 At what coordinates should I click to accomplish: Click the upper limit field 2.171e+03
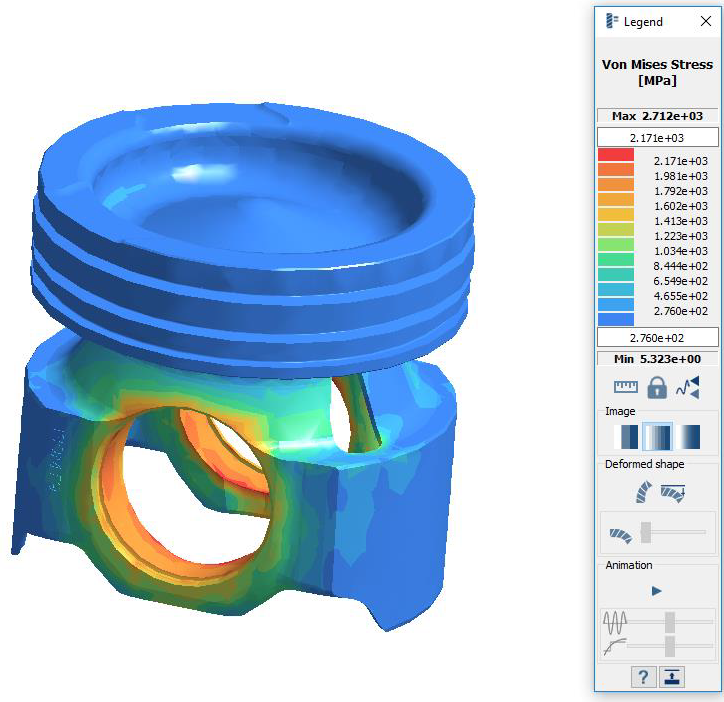pos(657,137)
